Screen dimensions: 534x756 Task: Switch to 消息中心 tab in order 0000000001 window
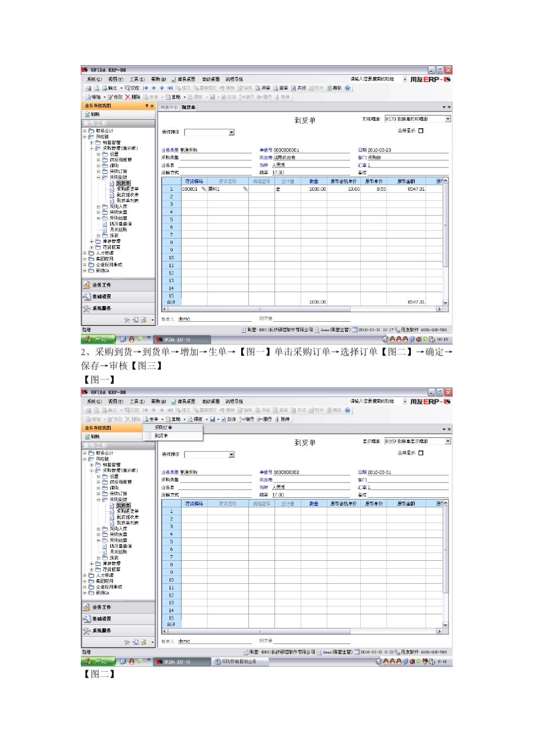pos(169,107)
